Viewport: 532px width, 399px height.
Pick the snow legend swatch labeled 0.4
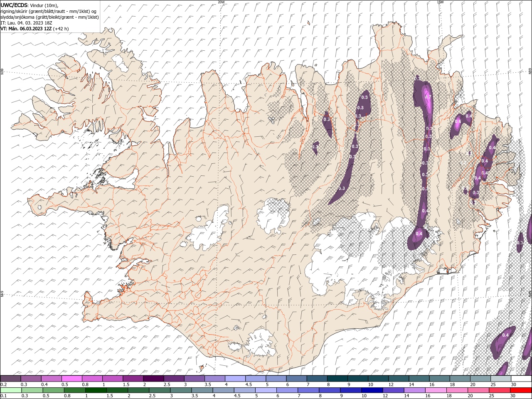click(51, 379)
